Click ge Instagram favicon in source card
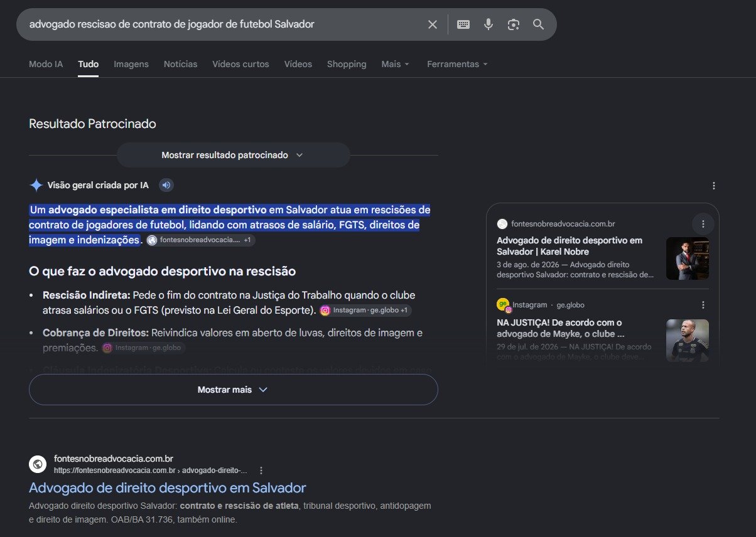 click(x=504, y=305)
